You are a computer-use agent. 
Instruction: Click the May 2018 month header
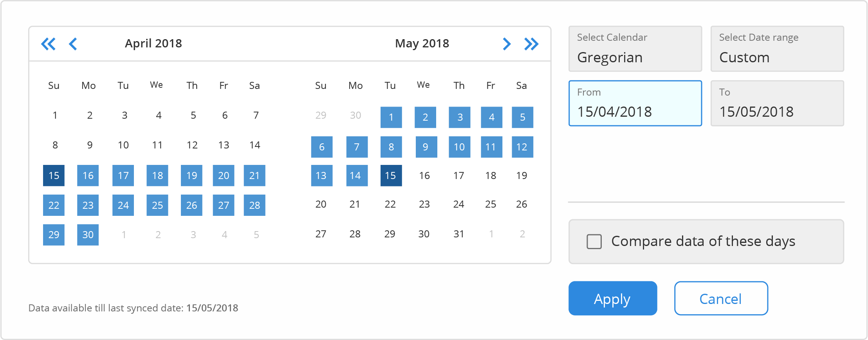(x=422, y=43)
